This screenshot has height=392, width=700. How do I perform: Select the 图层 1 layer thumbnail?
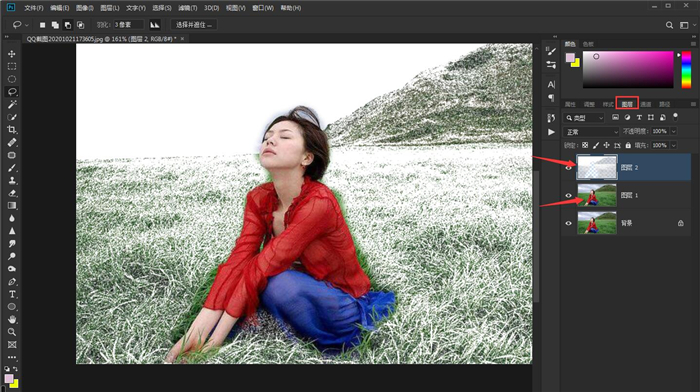(597, 196)
